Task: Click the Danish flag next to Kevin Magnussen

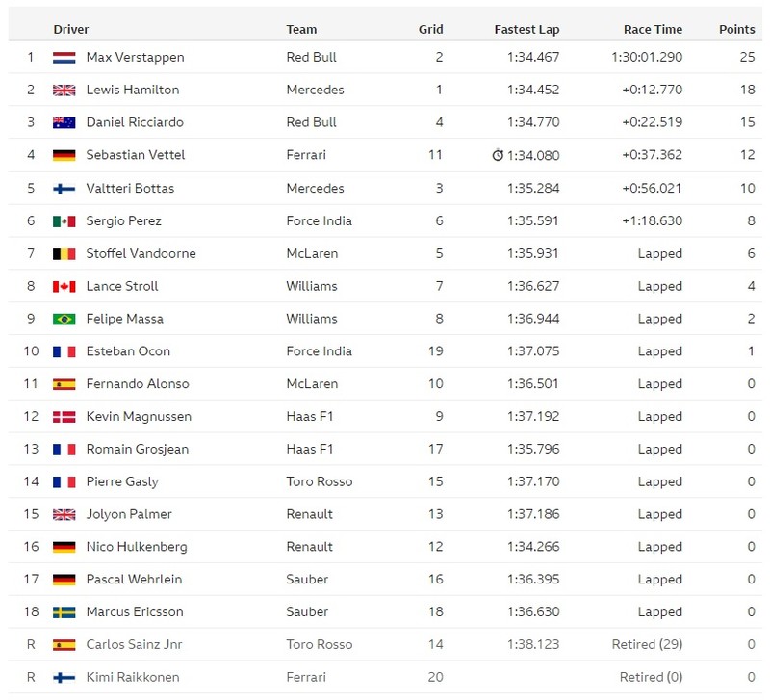Action: tap(64, 417)
